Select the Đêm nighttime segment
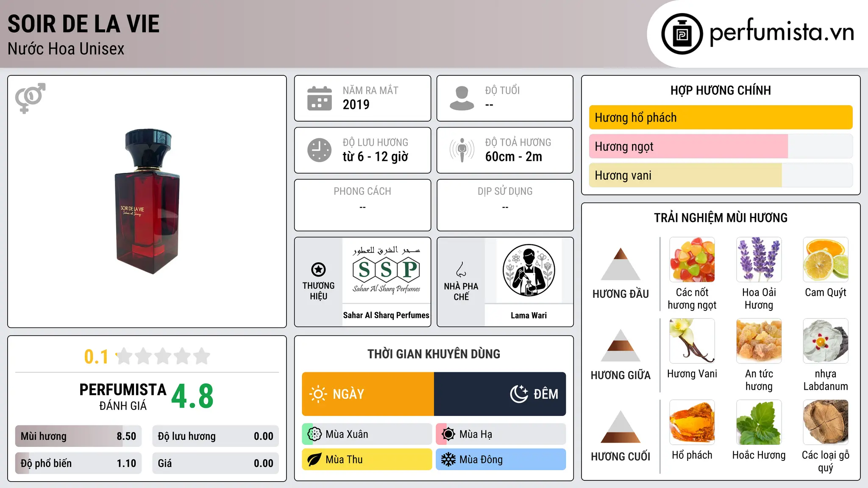Viewport: 868px width, 488px height. 500,394
